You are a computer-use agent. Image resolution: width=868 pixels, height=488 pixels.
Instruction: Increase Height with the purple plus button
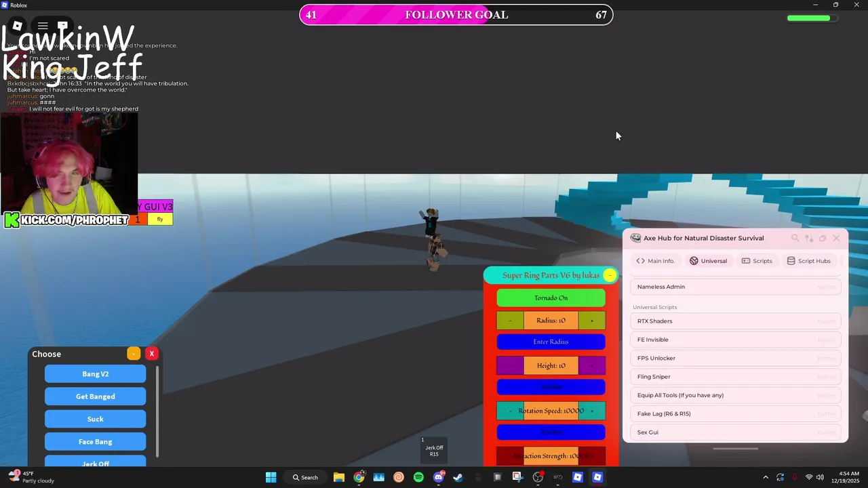[591, 365]
